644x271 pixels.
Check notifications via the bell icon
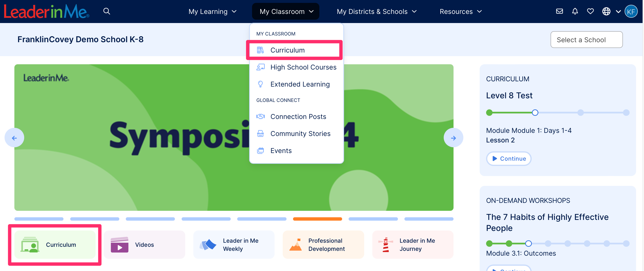[575, 11]
